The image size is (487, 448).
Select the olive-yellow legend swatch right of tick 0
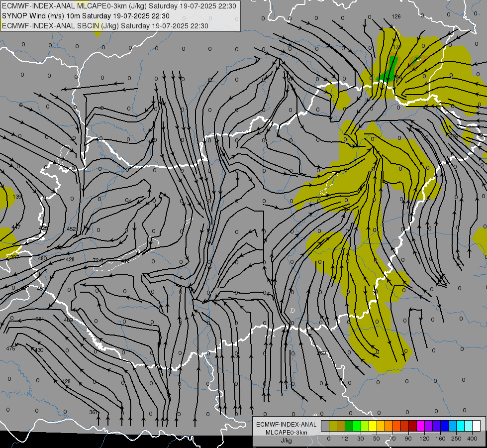333,426
